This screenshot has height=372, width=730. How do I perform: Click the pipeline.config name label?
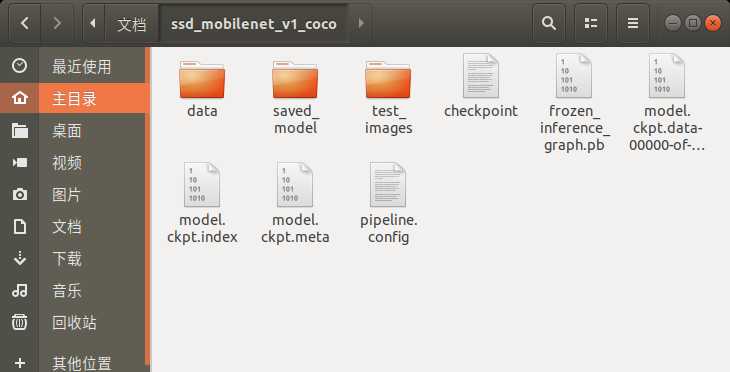tap(389, 228)
